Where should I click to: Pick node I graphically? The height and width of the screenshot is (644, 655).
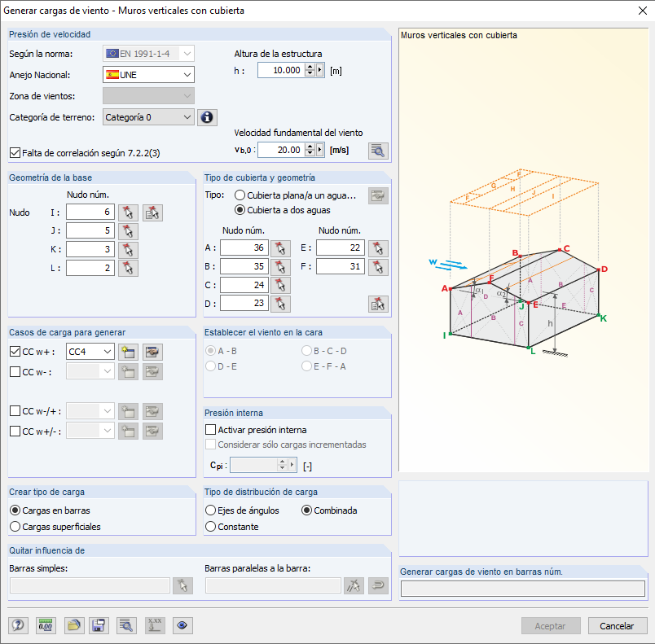click(128, 212)
